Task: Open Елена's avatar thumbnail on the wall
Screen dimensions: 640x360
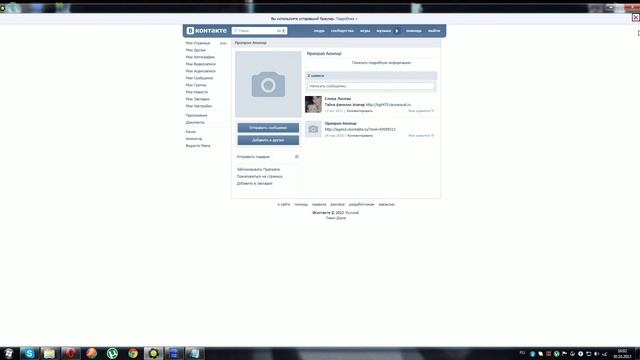Action: (x=313, y=104)
